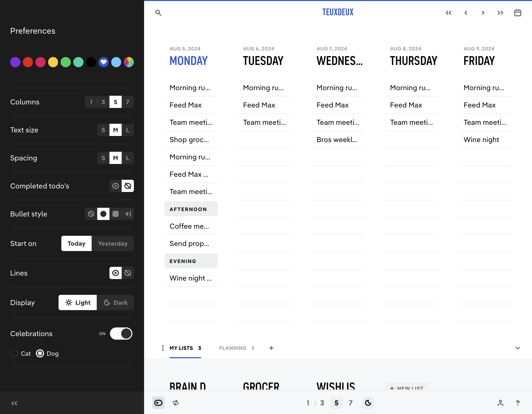This screenshot has width=532, height=414.
Task: Set Columns to 1 in Preferences
Action: [91, 102]
